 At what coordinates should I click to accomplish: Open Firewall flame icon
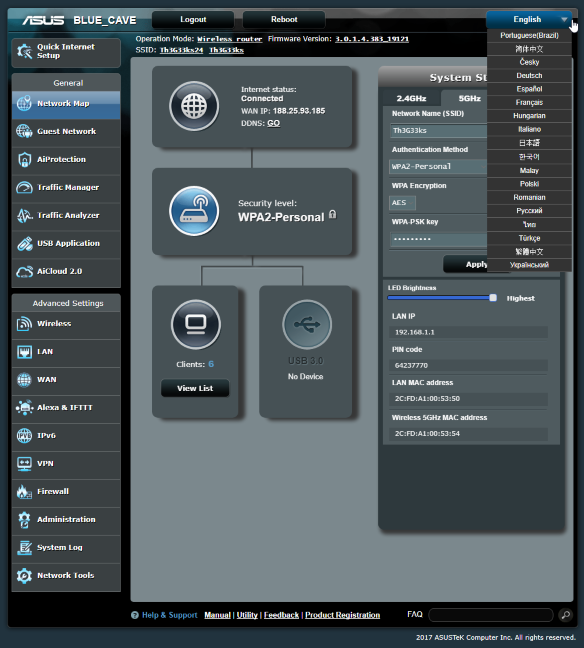click(24, 491)
